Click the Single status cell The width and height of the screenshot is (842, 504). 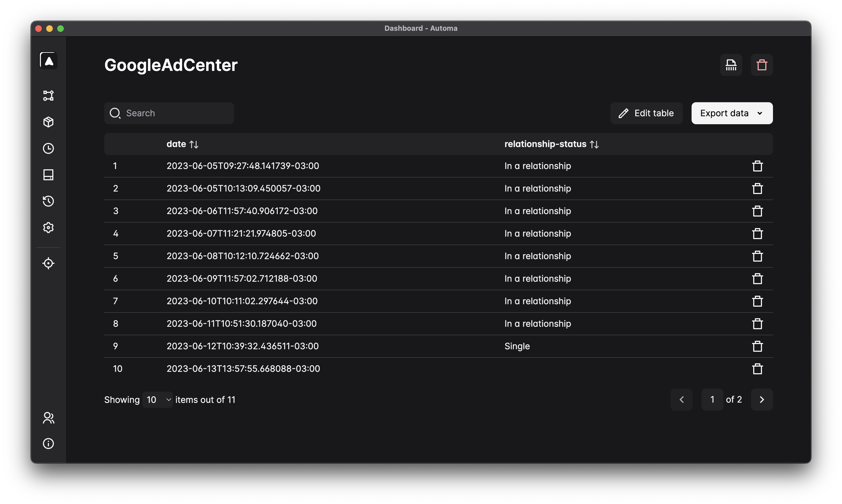(x=517, y=346)
